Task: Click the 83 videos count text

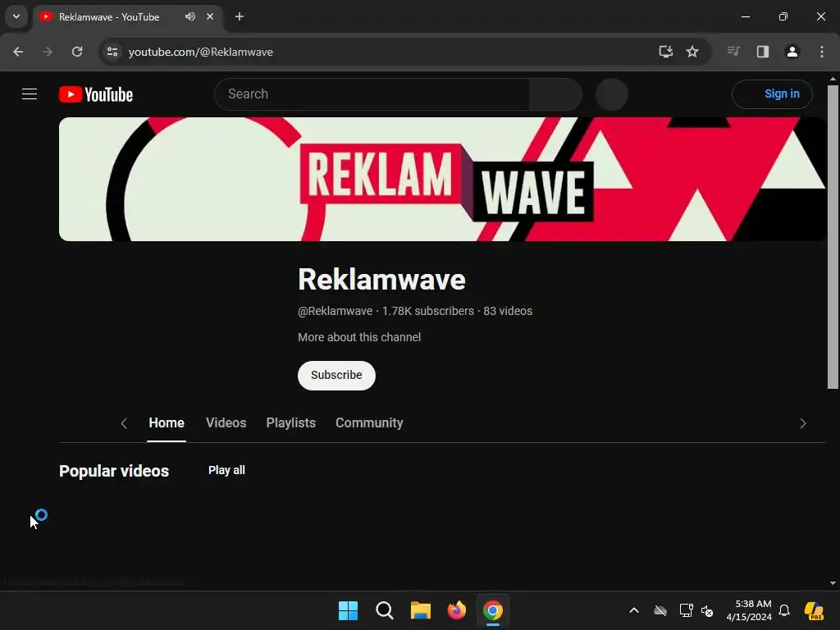Action: click(508, 311)
